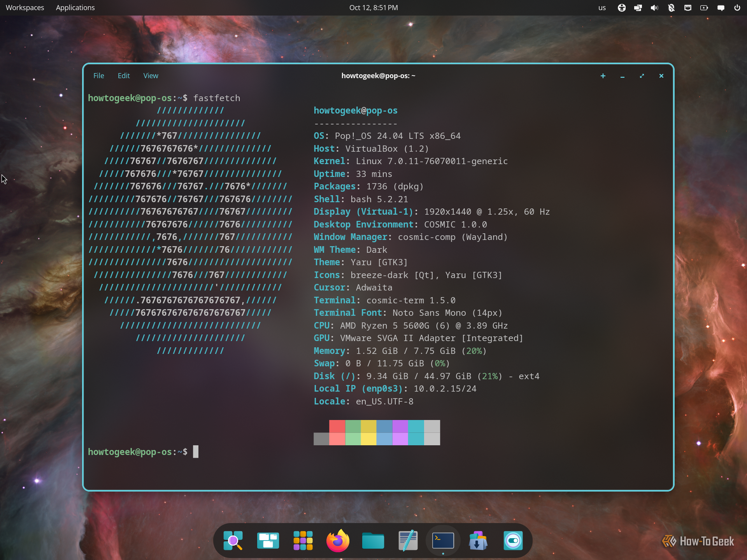Open Workspaces in the top panel

pyautogui.click(x=25, y=8)
